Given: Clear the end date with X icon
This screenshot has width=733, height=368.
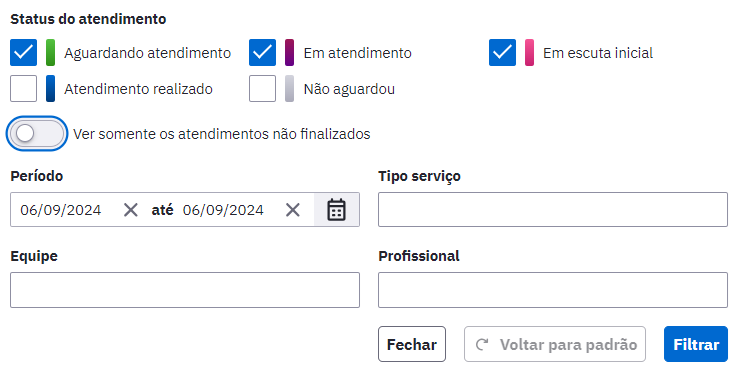Looking at the screenshot, I should tap(293, 210).
